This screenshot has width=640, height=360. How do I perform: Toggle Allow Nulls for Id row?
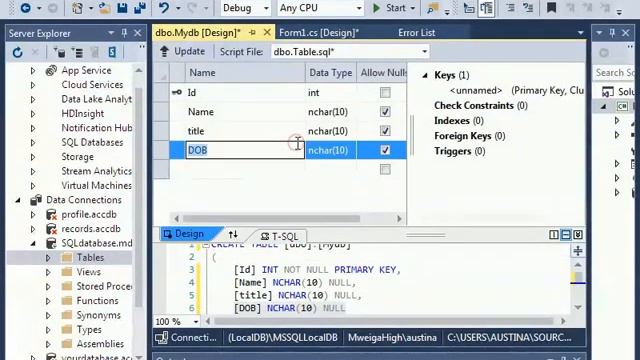tap(385, 93)
